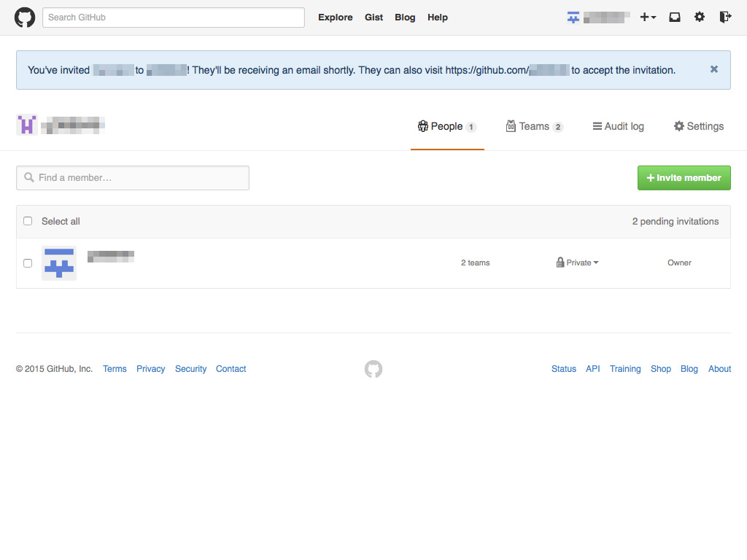Switch to the Teams tab

(534, 126)
